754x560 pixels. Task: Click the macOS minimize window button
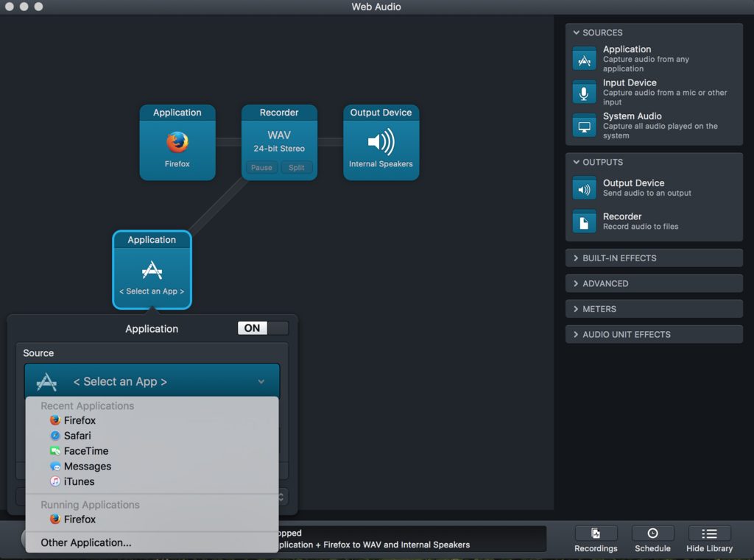24,6
